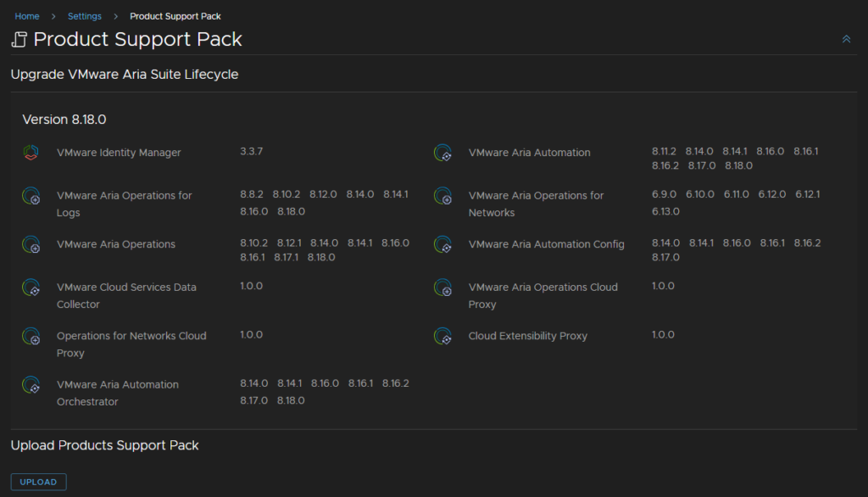Open Settings from the breadcrumb

pyautogui.click(x=85, y=16)
